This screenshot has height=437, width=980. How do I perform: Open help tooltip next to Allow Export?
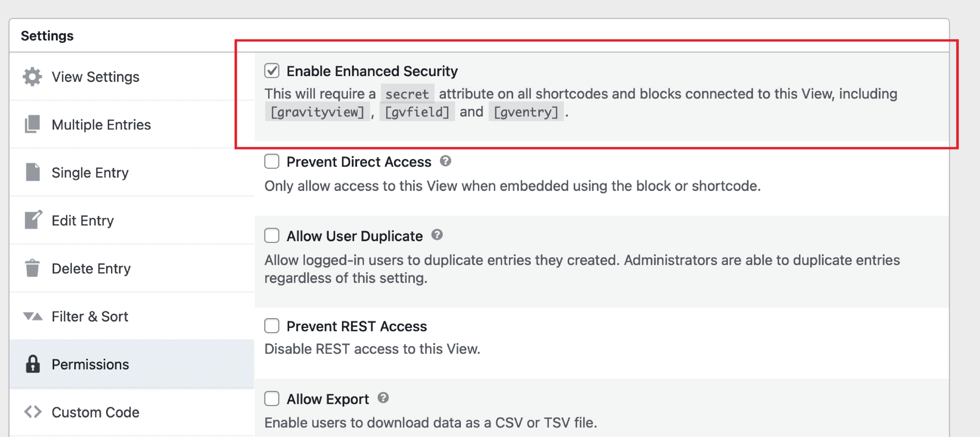pyautogui.click(x=383, y=398)
